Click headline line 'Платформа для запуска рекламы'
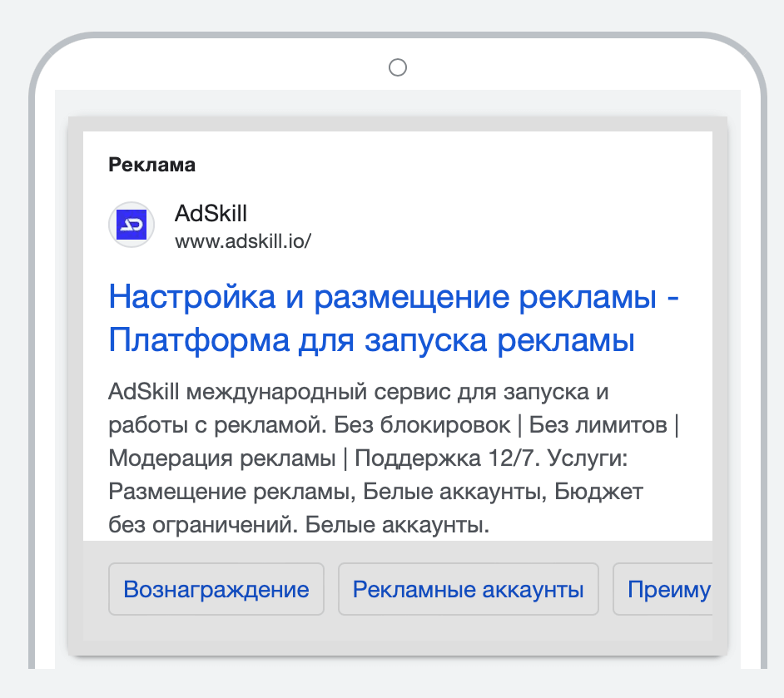 371,341
